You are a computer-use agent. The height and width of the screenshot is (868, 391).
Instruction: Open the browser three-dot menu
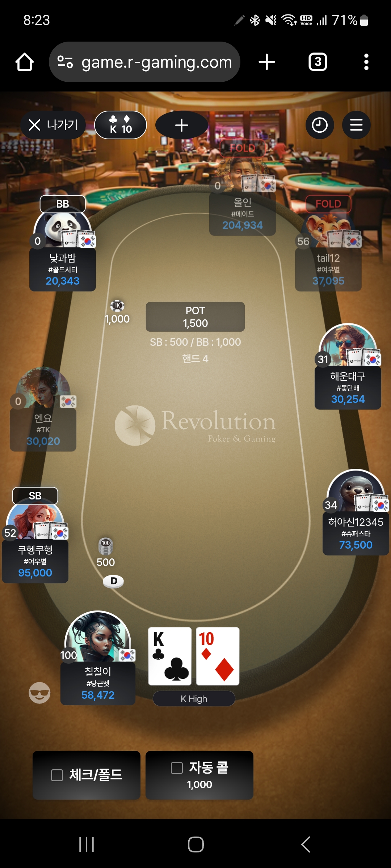pos(366,62)
